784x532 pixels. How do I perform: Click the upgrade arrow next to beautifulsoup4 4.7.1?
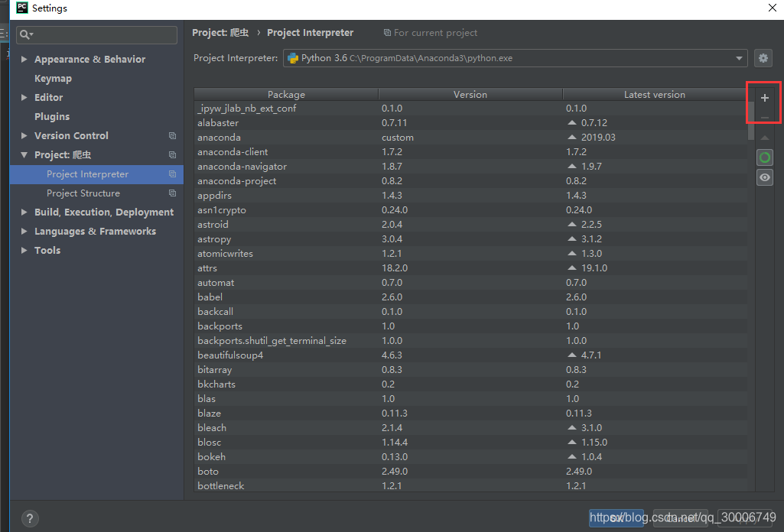tap(572, 355)
